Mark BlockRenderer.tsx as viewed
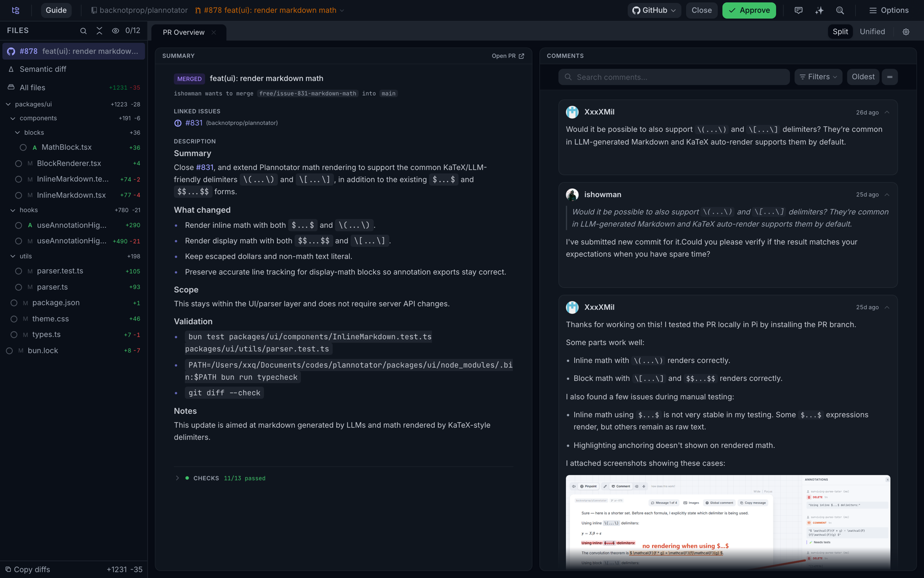This screenshot has width=924, height=578. [x=18, y=163]
